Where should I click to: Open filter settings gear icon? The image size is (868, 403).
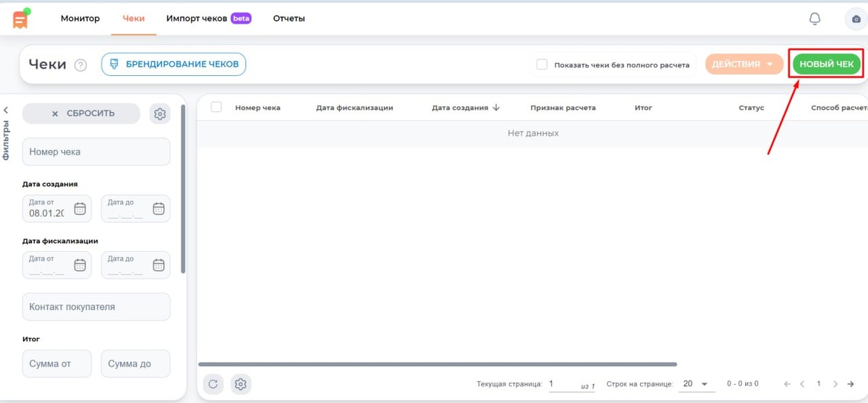[160, 114]
